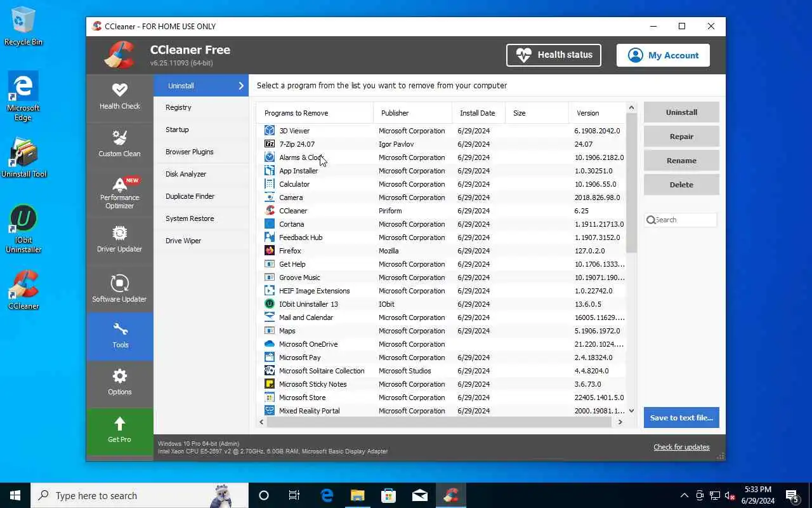Select the IObit Uninstaller 13 icon
Viewport: 812px width, 508px height.
tap(270, 304)
